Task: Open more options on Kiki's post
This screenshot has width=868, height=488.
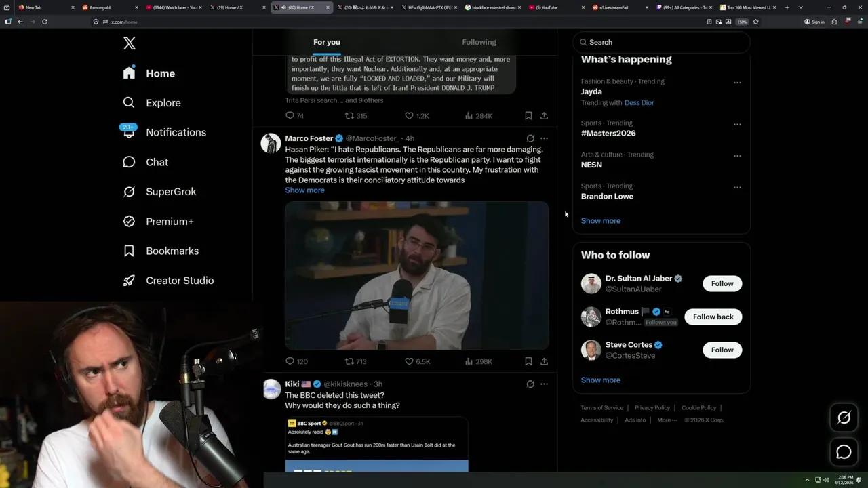Action: pos(544,384)
